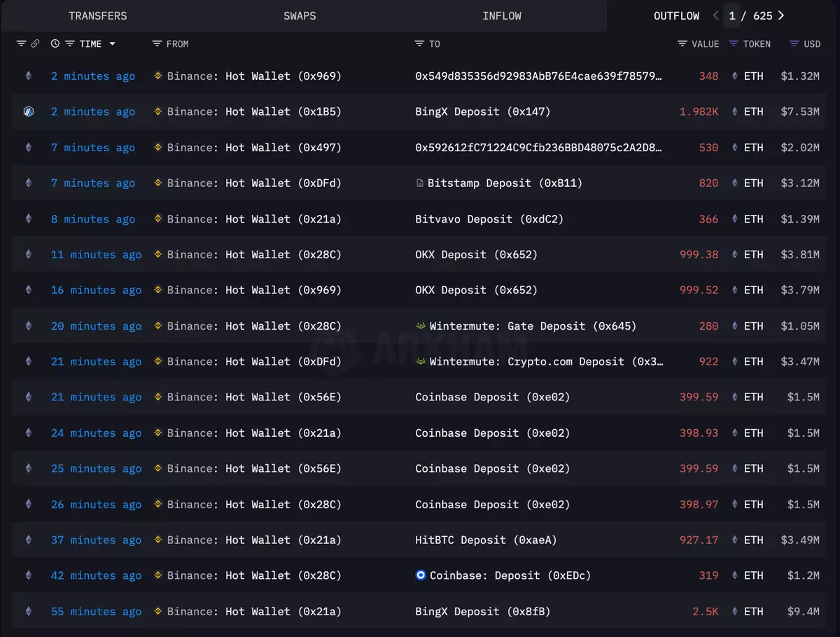840x637 pixels.
Task: Open the FROM column filter
Action: pos(157,43)
